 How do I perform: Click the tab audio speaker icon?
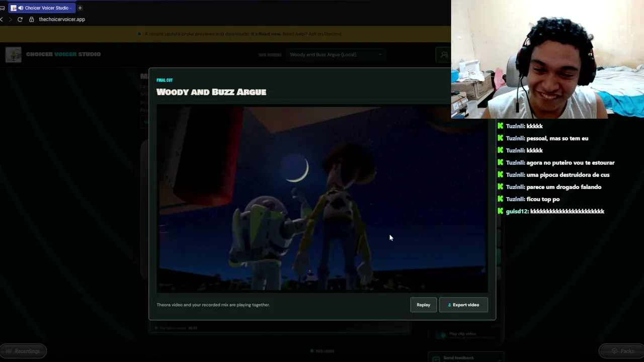click(21, 8)
